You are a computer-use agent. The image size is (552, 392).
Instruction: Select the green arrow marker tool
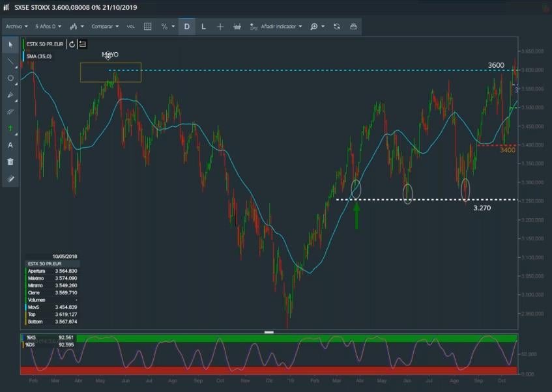tap(10, 128)
